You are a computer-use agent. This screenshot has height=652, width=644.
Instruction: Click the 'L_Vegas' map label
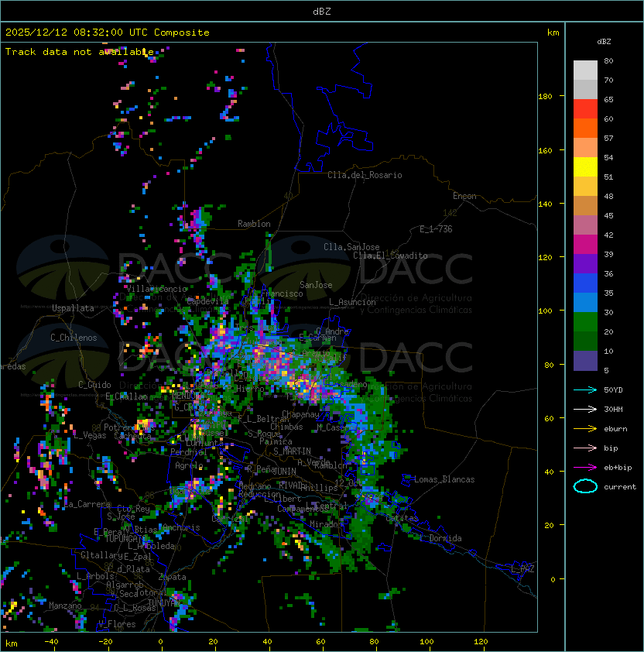[x=90, y=435]
